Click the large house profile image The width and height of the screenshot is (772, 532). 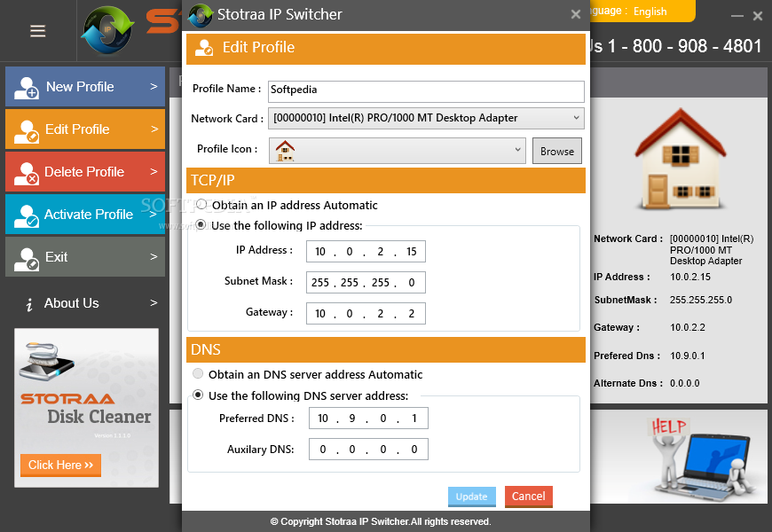680,159
